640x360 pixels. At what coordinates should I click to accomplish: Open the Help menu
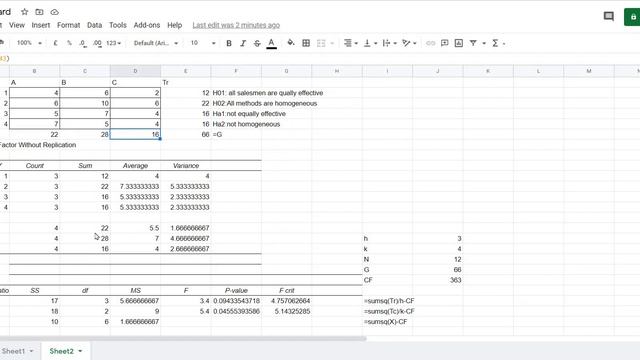(174, 25)
